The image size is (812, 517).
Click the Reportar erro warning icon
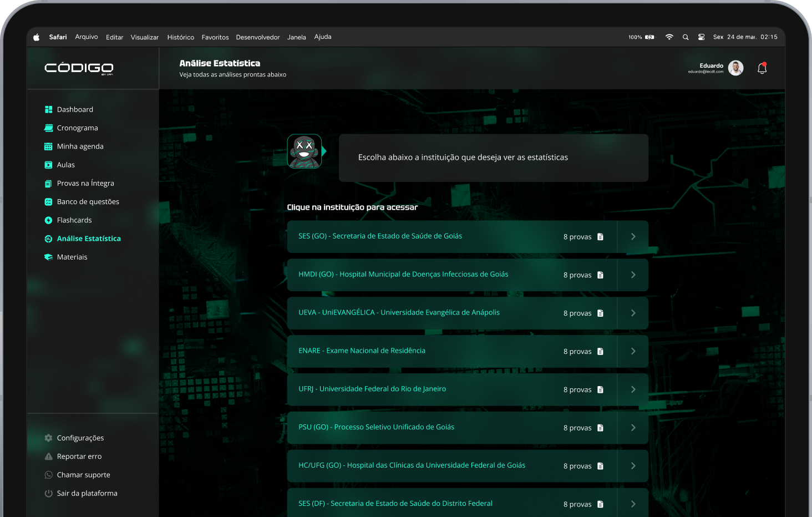[x=48, y=457]
